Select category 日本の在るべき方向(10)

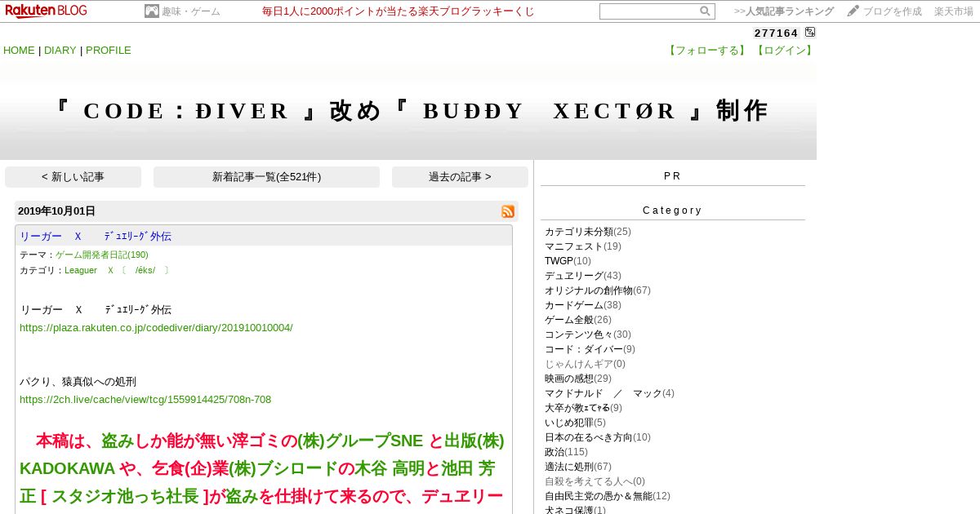pyautogui.click(x=597, y=437)
